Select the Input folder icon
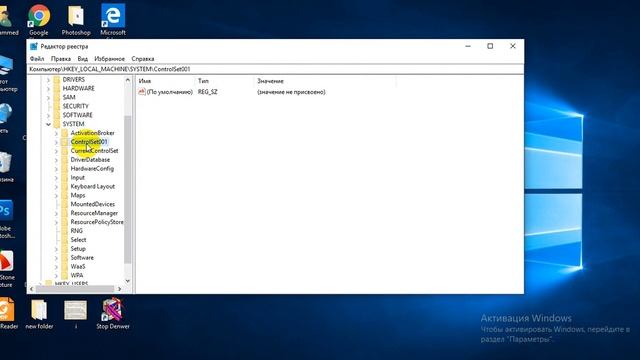640x360 pixels. pyautogui.click(x=64, y=178)
